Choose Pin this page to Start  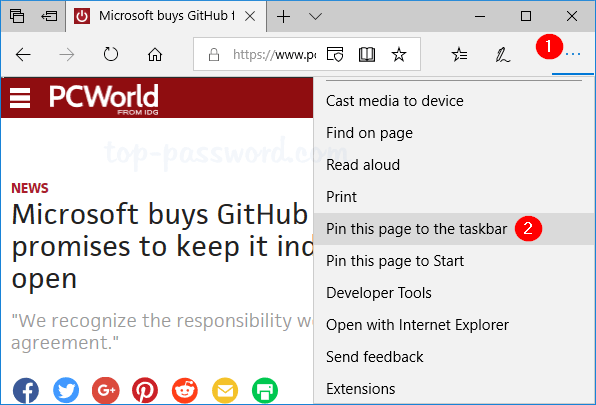click(455, 261)
